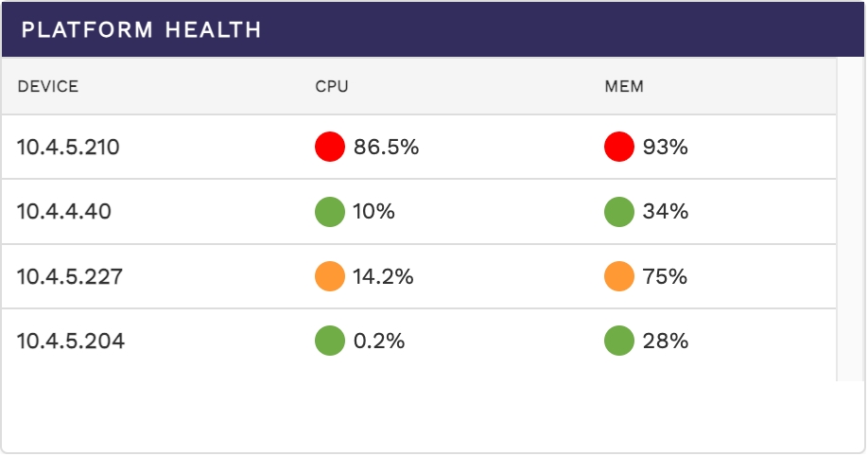Viewport: 868px width, 456px height.
Task: Click red CPU status dot for 10.4.5.210
Action: pos(330,147)
